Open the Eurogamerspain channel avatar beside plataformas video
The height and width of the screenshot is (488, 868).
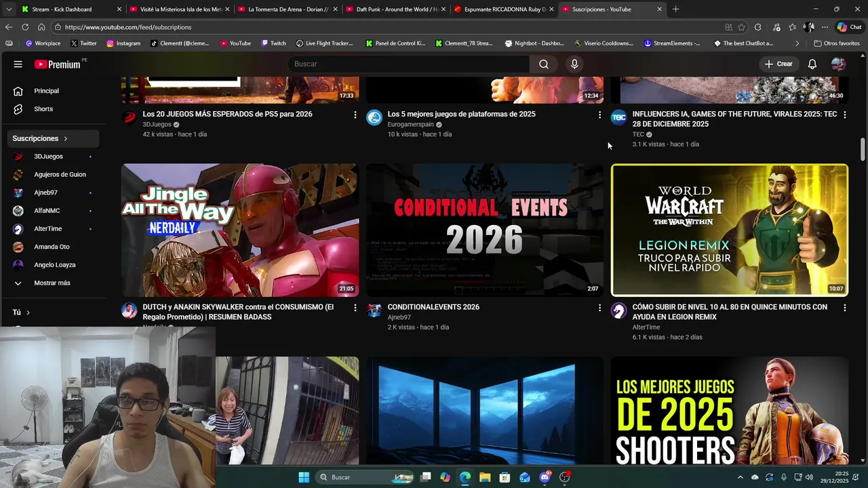(374, 117)
